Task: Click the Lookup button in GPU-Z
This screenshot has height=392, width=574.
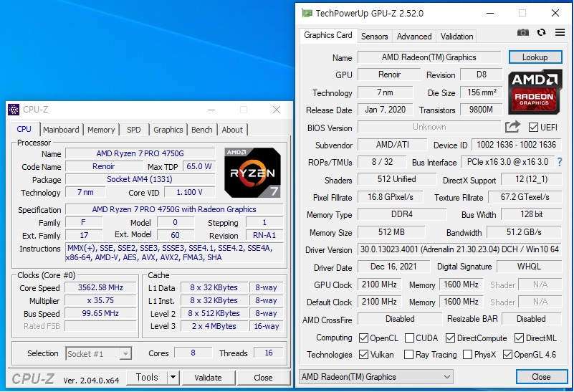Action: [x=535, y=57]
